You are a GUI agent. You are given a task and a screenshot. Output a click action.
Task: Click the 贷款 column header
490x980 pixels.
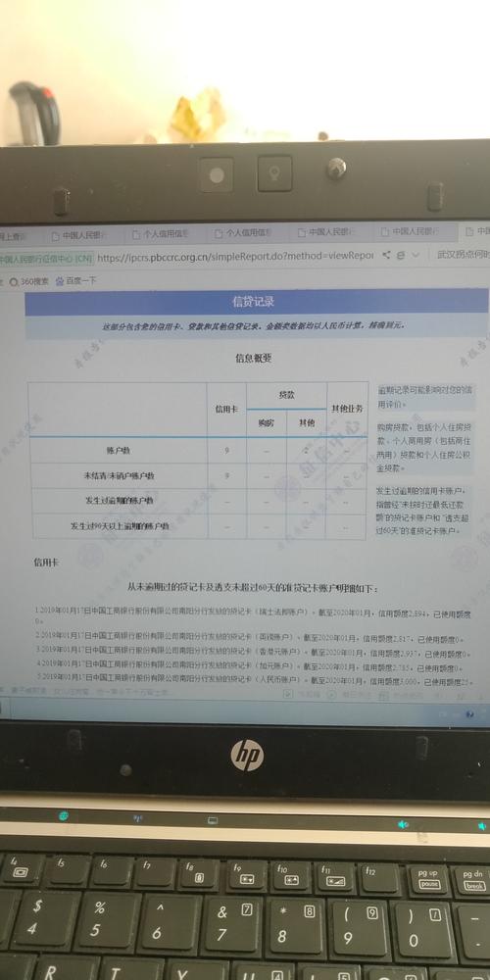tap(286, 396)
